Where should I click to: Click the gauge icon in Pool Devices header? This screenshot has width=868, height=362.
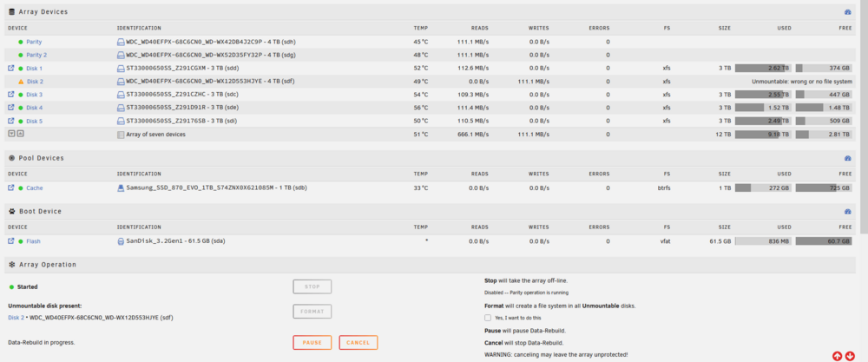coord(847,158)
